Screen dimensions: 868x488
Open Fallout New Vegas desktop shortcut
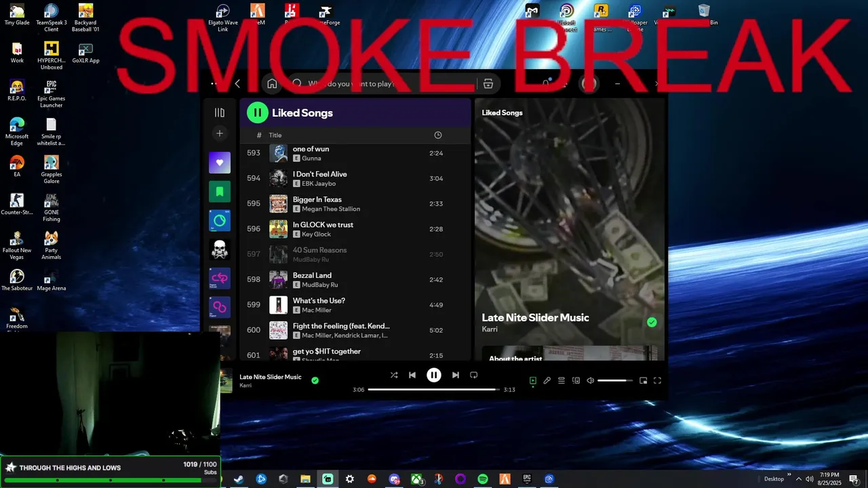coord(17,245)
